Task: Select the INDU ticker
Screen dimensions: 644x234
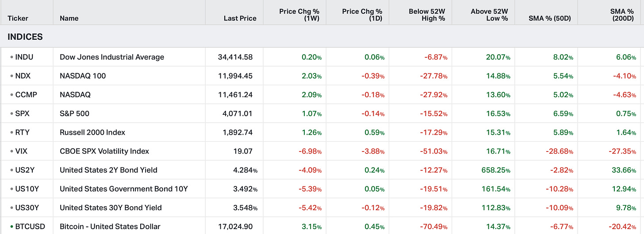Action: coord(24,57)
